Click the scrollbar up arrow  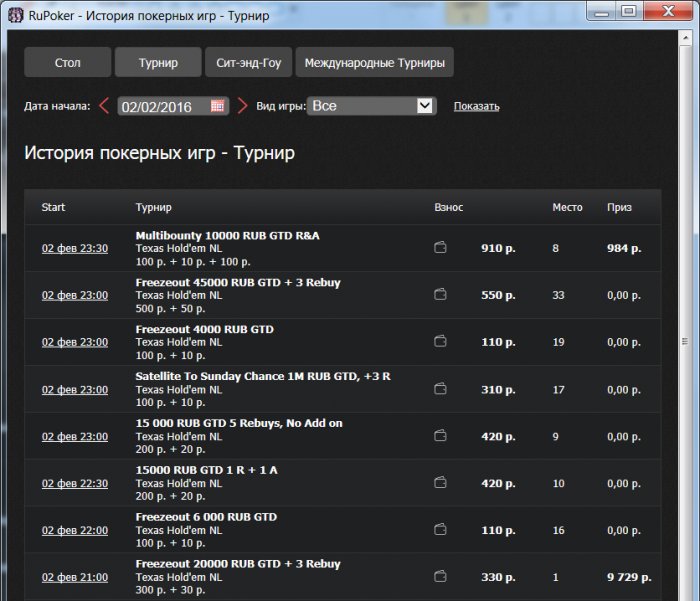(x=685, y=38)
